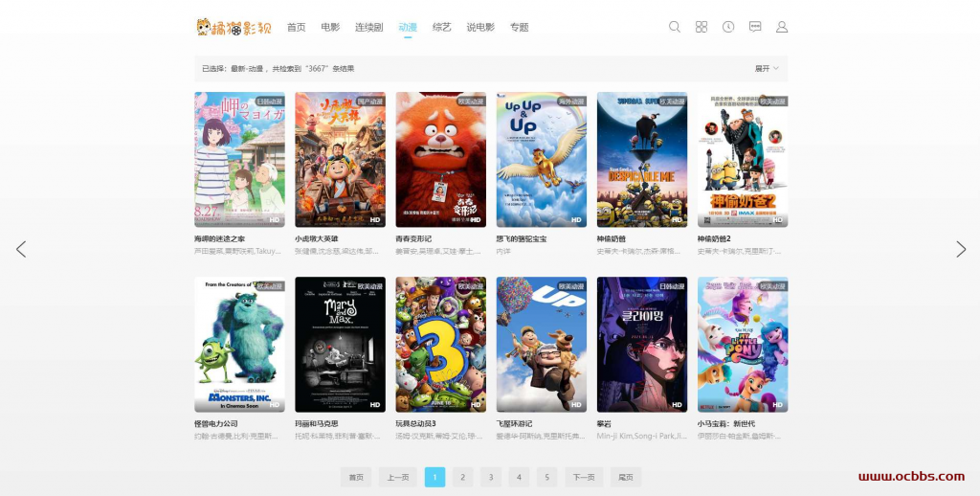Viewport: 980px width, 496px height.
Task: Open the user account icon
Action: click(782, 27)
